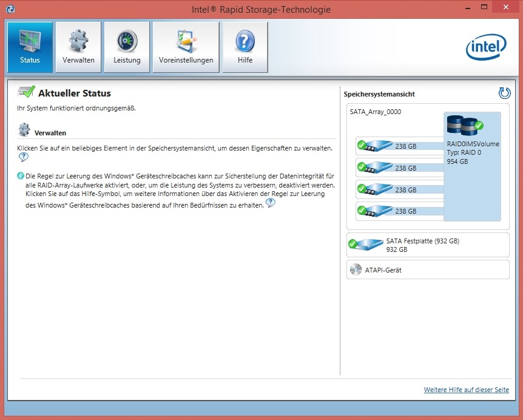The width and height of the screenshot is (523, 420).
Task: Refresh the Speichersystemansicht with the blue arrow
Action: coord(504,93)
